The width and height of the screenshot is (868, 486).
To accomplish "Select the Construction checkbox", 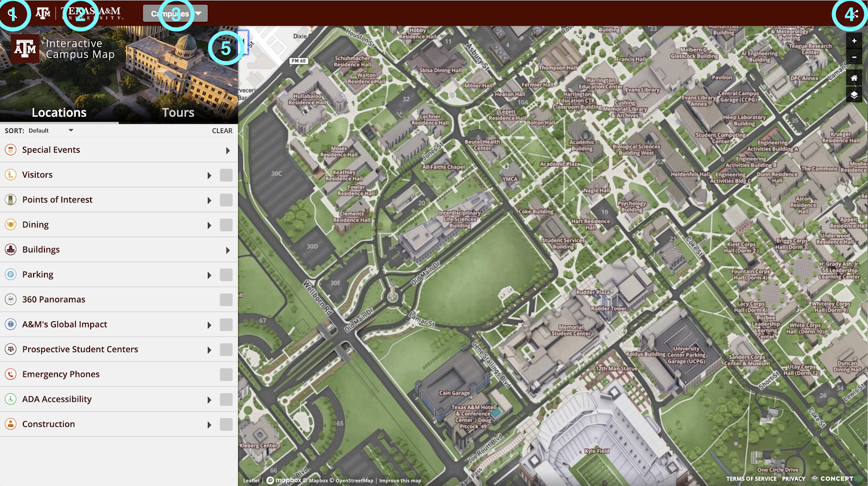I will point(226,425).
